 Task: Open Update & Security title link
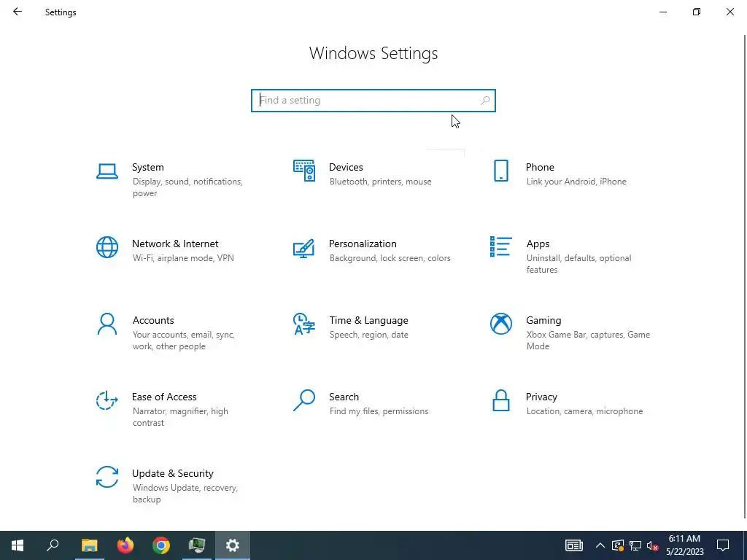pyautogui.click(x=172, y=473)
